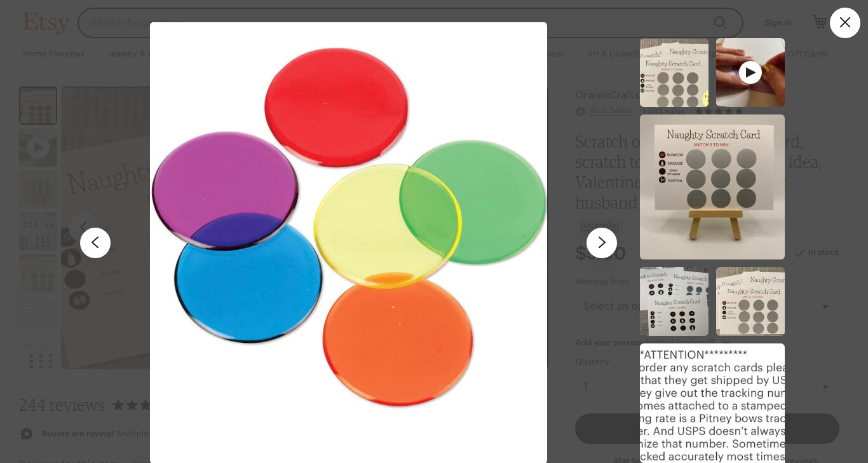Open the Jewelry category menu
The width and height of the screenshot is (868, 463).
point(128,54)
